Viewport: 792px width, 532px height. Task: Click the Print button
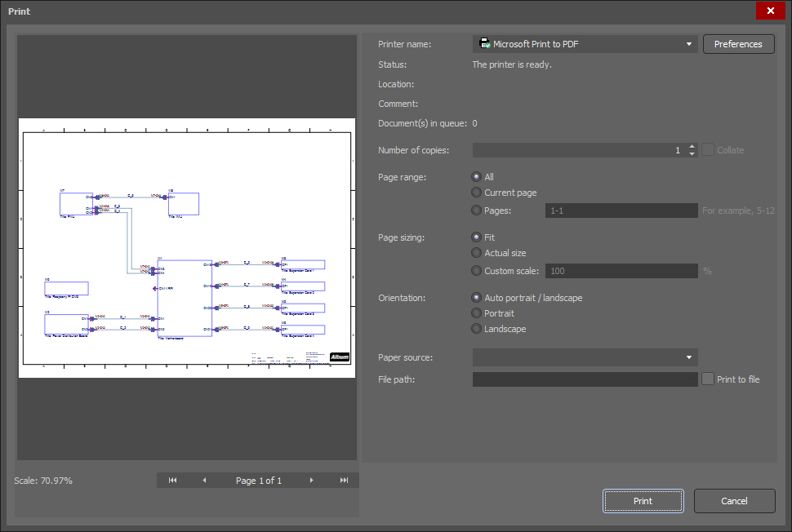(x=643, y=500)
